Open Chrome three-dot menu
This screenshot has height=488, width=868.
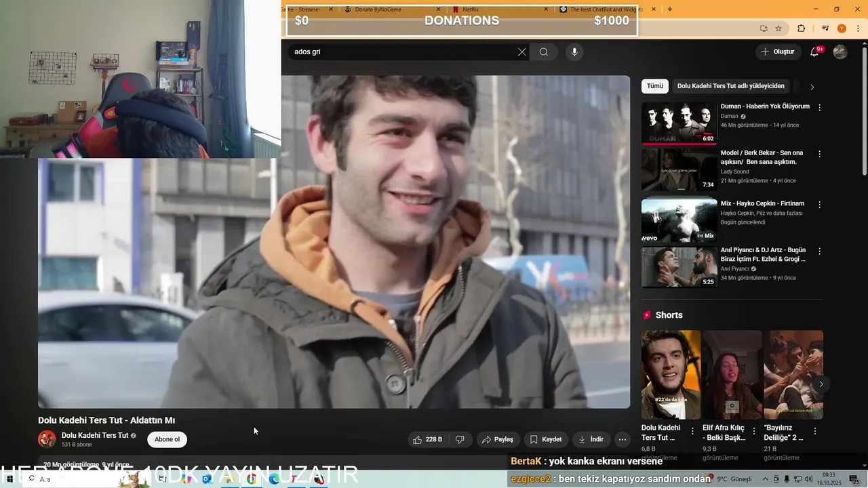tap(858, 28)
